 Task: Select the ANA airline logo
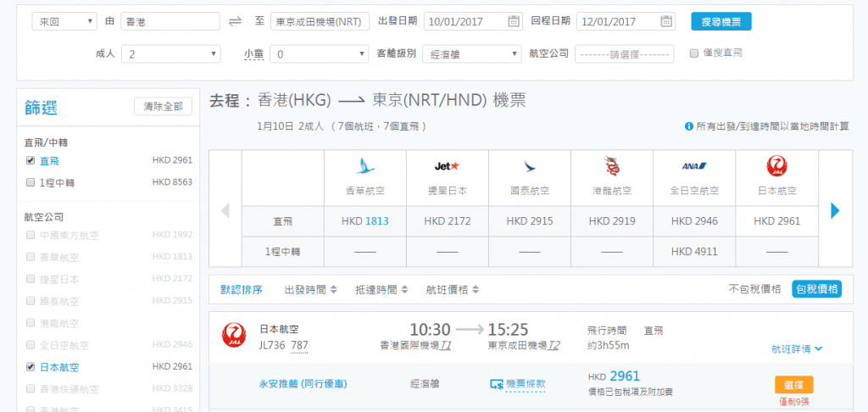(x=694, y=165)
